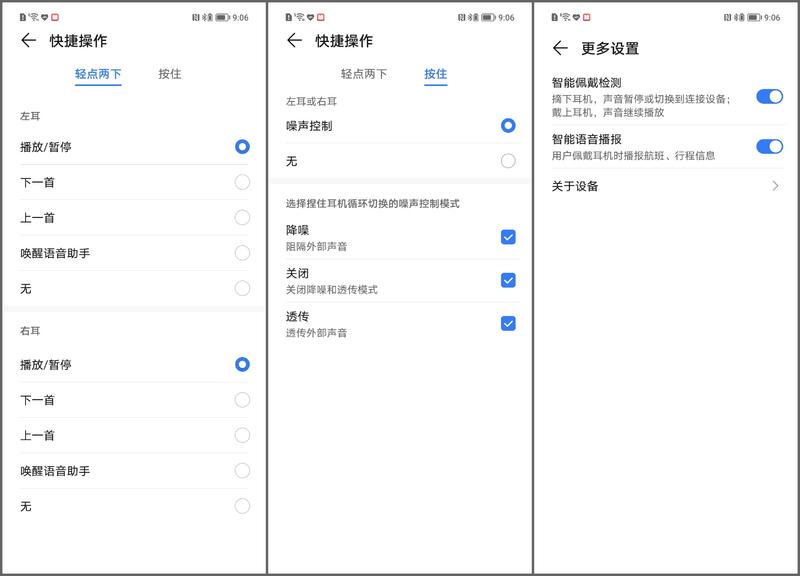Open 轻点两下 tab in left screen
Screen dimensions: 800x576
click(98, 74)
